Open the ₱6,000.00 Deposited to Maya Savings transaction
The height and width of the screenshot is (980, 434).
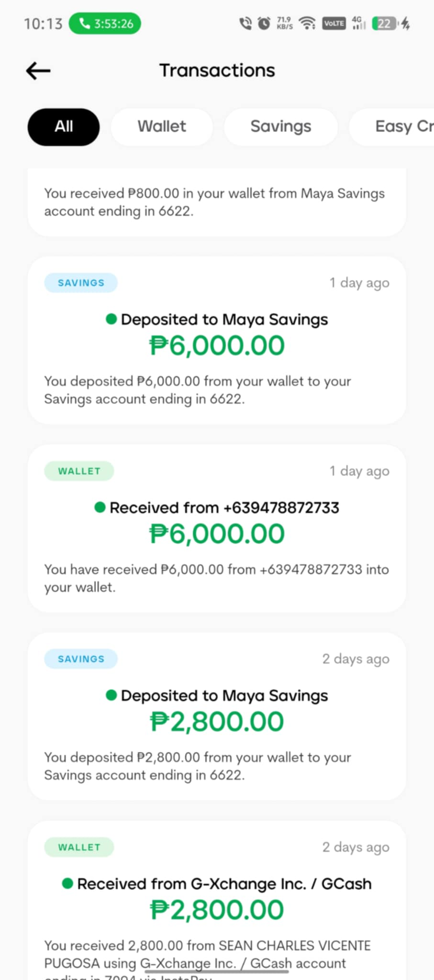(x=217, y=341)
